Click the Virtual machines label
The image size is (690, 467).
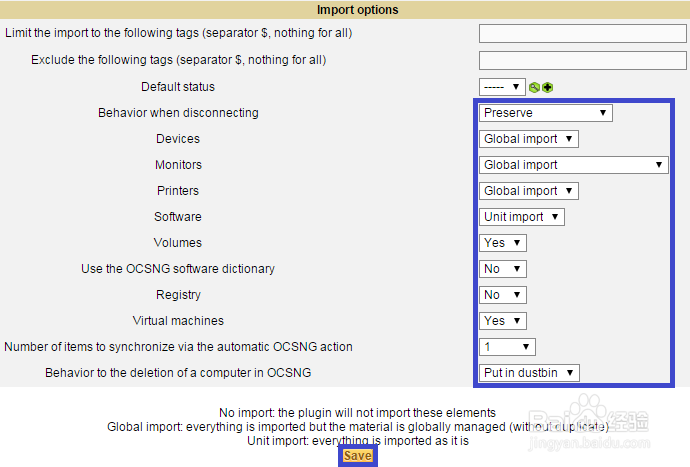pos(178,321)
